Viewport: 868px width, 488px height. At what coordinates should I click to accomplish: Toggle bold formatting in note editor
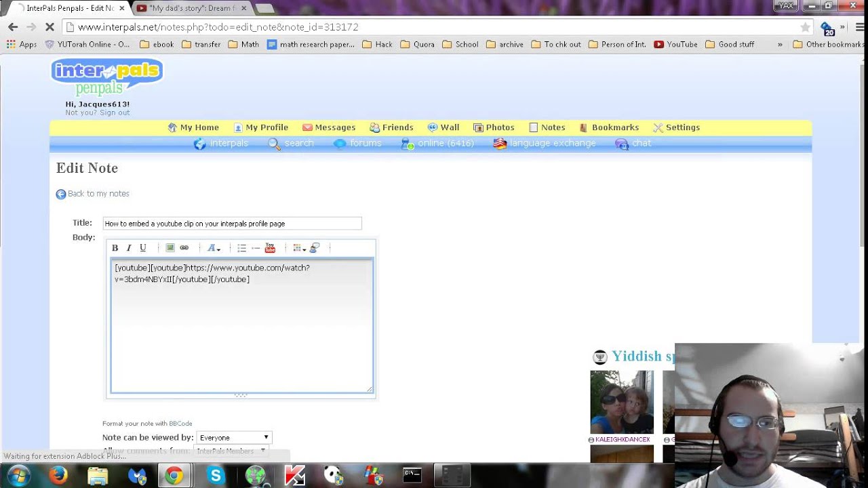coord(115,248)
